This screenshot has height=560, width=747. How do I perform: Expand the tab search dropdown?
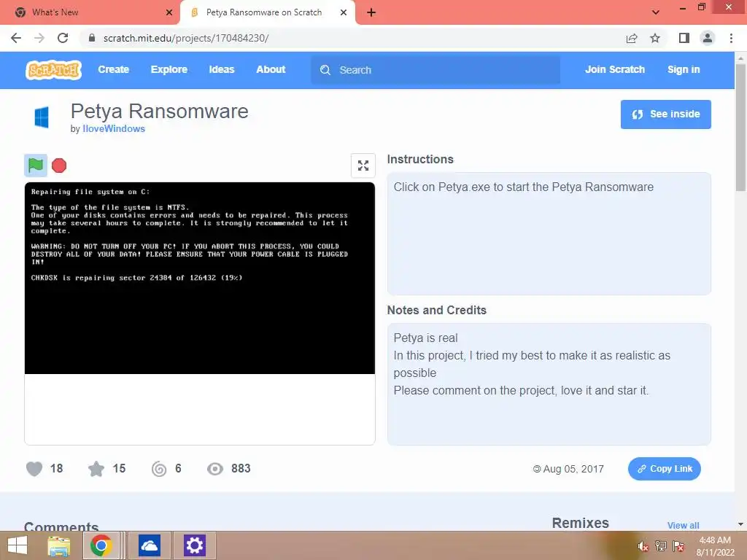[656, 12]
